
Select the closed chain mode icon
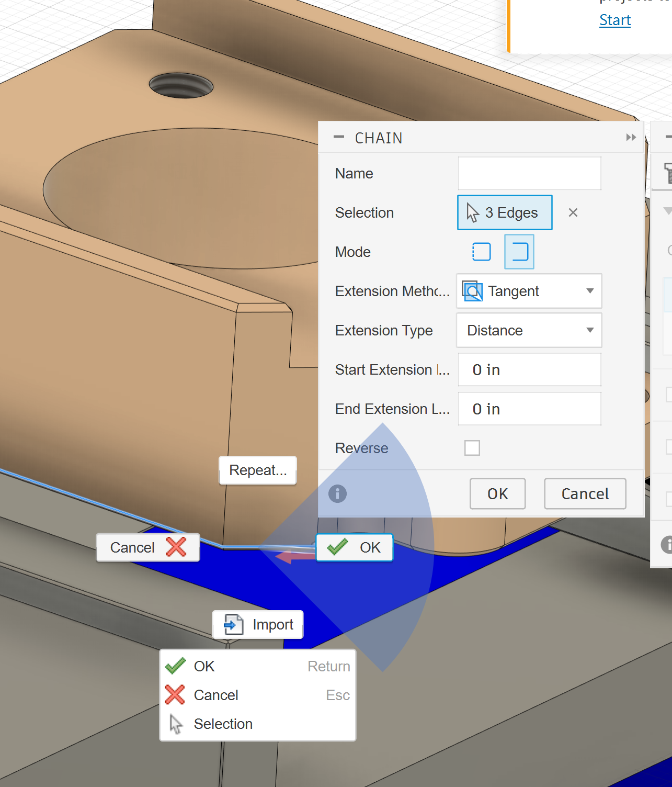(x=482, y=252)
